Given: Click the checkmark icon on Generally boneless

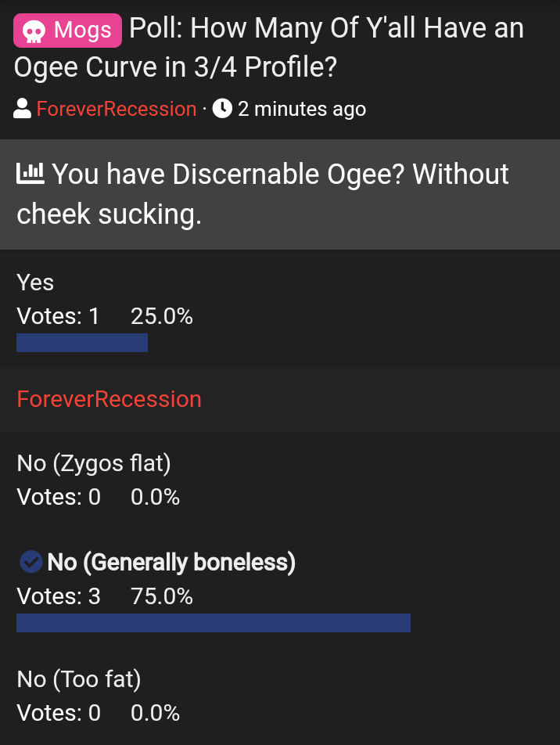Looking at the screenshot, I should click(x=31, y=561).
